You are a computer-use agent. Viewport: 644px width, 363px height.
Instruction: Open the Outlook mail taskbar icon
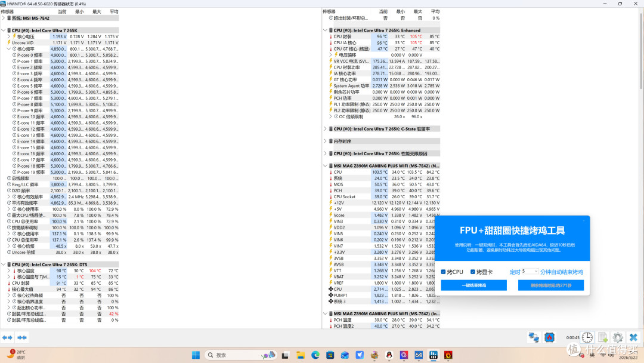click(345, 355)
